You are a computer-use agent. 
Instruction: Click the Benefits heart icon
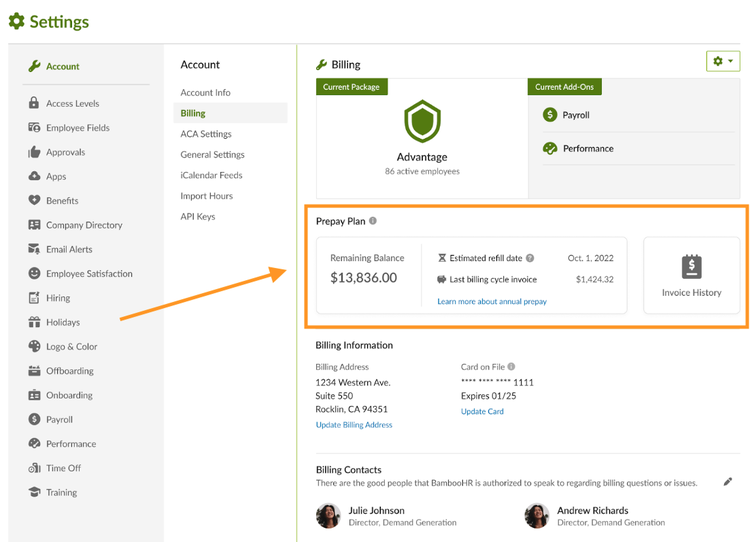34,200
